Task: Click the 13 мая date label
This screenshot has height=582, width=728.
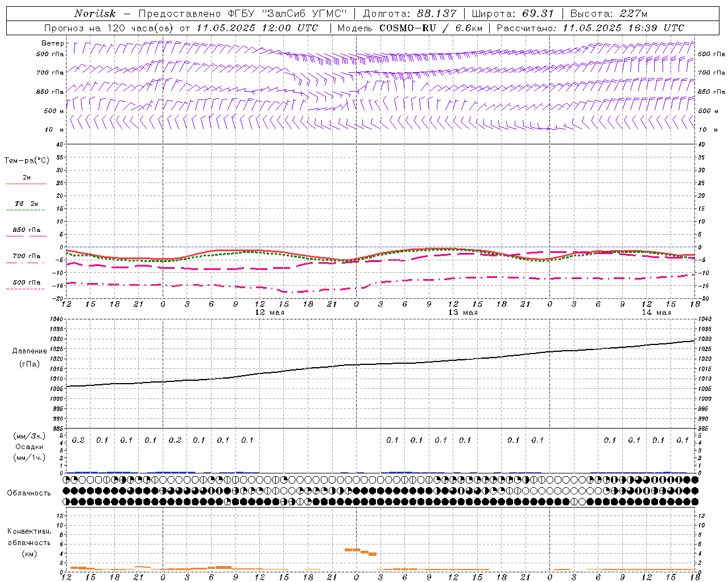Action: (463, 313)
